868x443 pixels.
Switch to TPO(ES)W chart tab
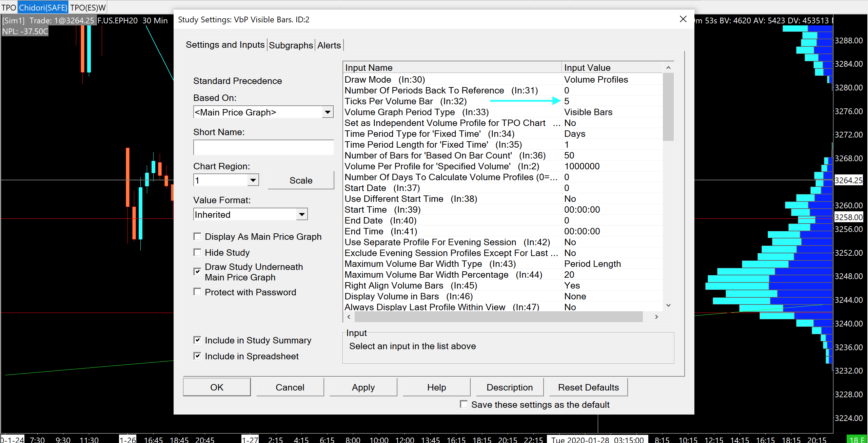[88, 7]
